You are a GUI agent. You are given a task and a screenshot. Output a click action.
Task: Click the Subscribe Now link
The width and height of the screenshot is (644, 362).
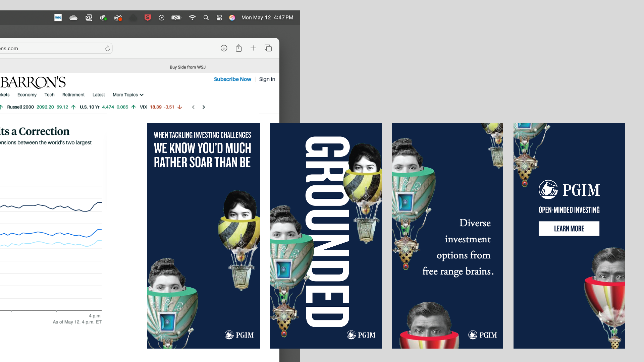[232, 79]
